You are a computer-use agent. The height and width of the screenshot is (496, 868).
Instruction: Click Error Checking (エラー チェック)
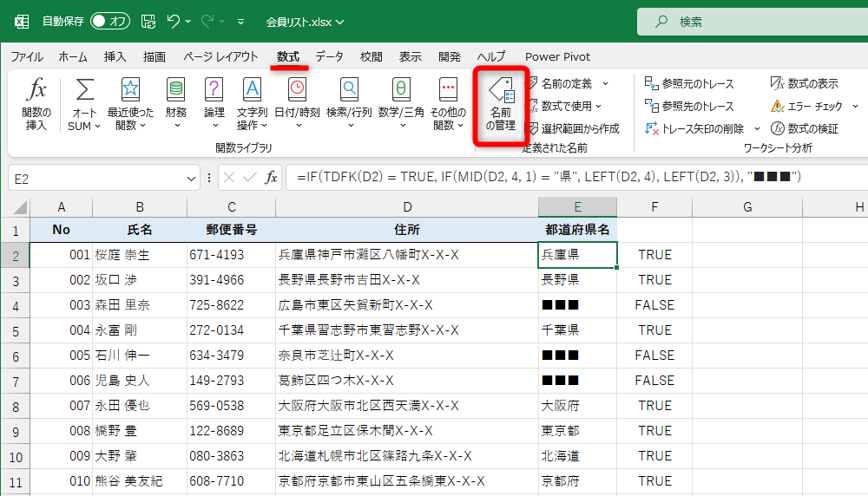[x=806, y=106]
